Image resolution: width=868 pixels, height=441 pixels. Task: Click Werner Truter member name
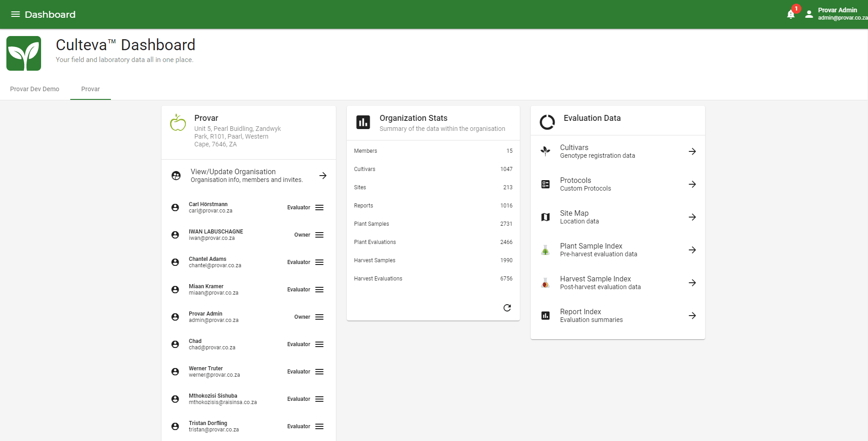click(206, 368)
